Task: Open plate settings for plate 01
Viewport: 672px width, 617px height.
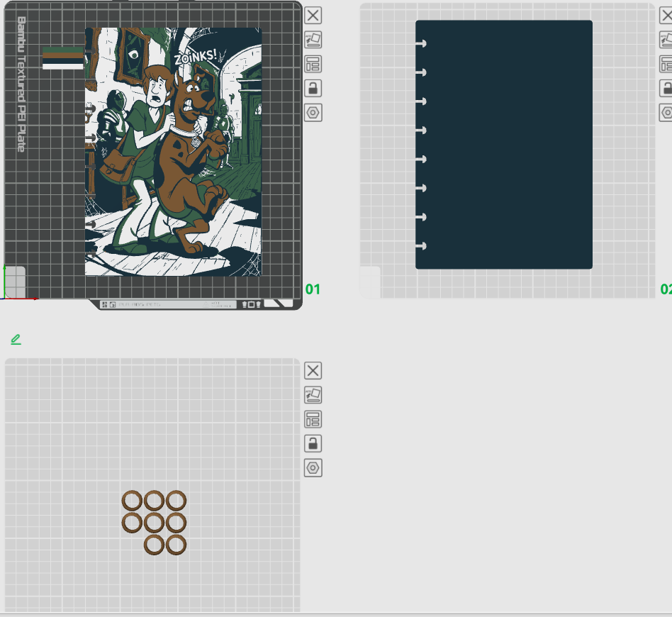Action: point(313,113)
